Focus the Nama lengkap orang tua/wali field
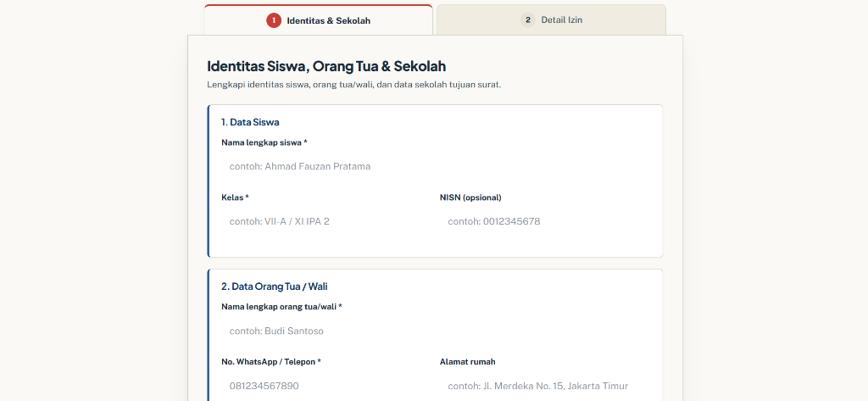Viewport: 868px width, 401px height. pos(435,331)
